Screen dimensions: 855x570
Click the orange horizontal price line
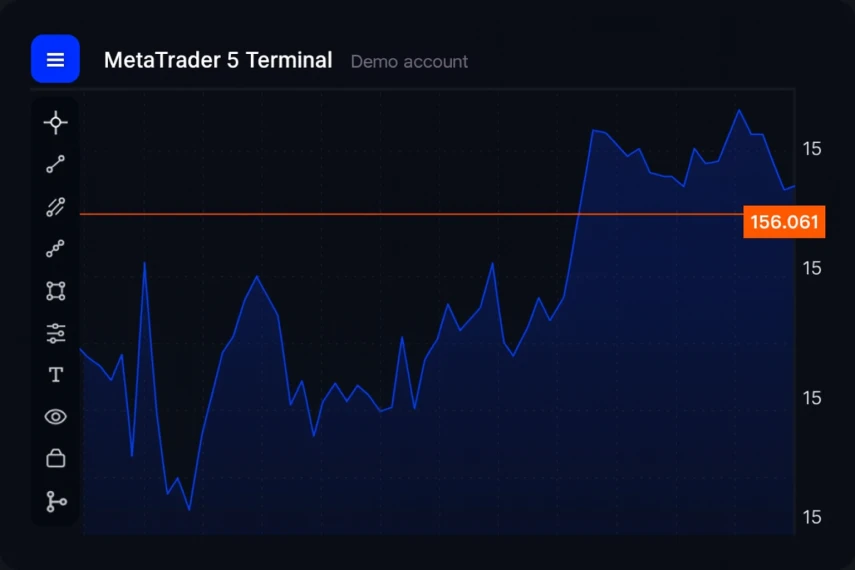click(411, 214)
